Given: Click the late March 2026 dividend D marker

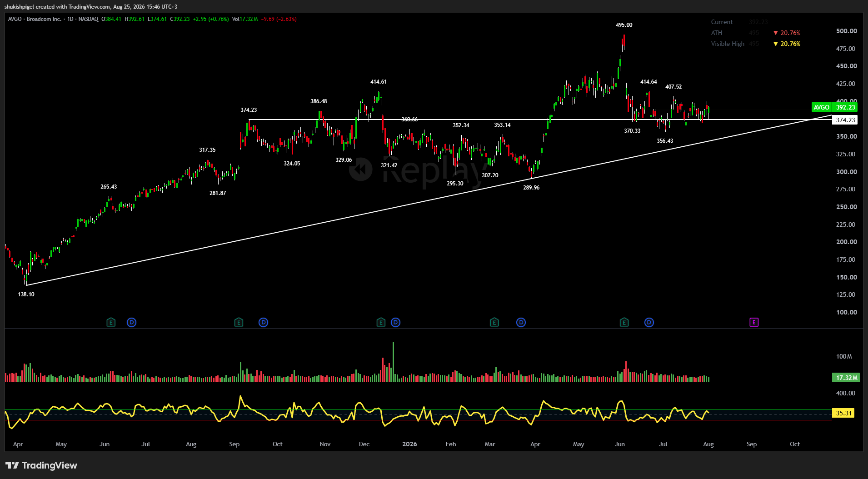Looking at the screenshot, I should point(521,322).
